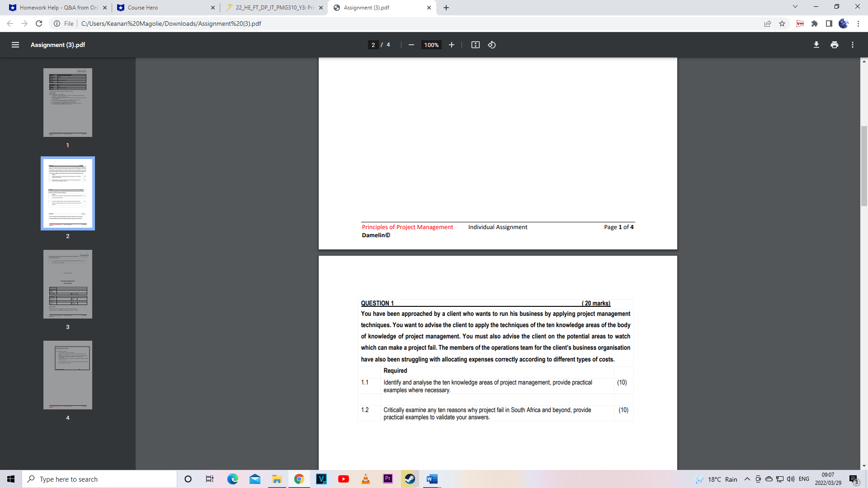The height and width of the screenshot is (488, 868).
Task: Zoom in on the PDF
Action: (452, 45)
